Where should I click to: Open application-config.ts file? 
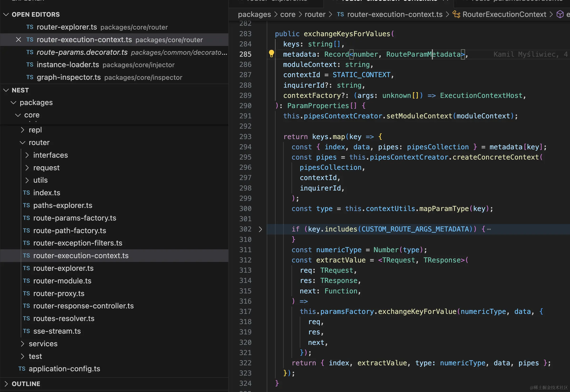[x=114, y=369]
